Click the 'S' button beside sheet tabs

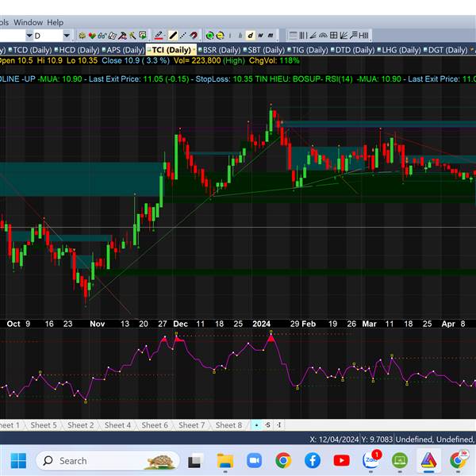[268, 425]
